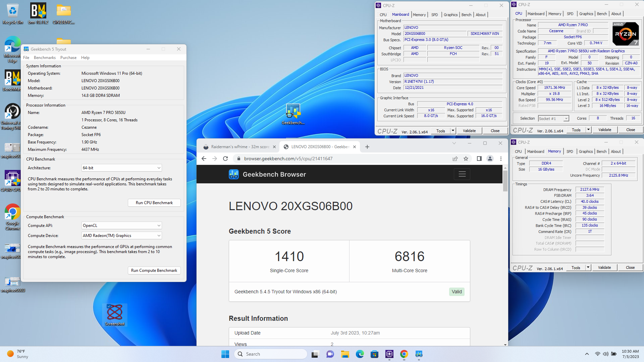Open Universal x86 Tuning Utility shortcut

pos(12,116)
